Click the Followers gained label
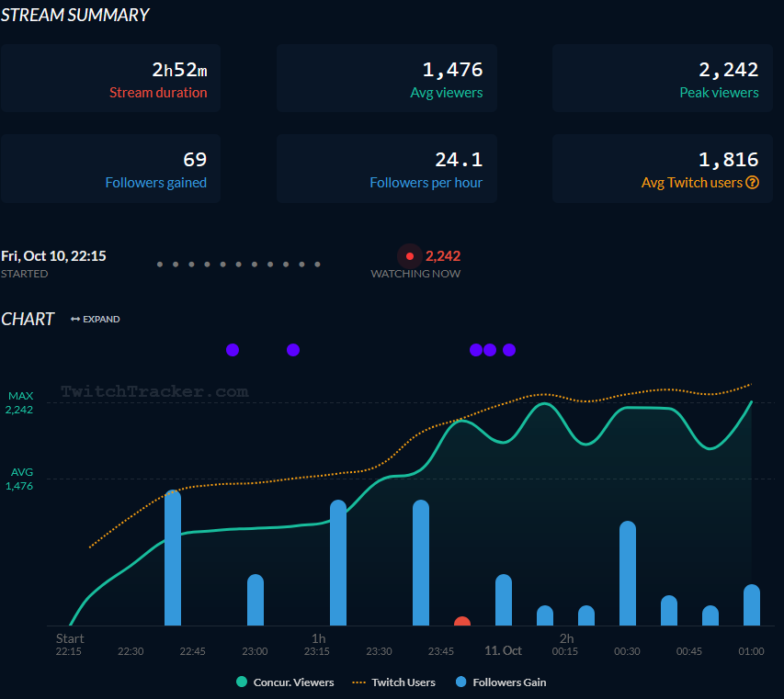 pos(156,183)
